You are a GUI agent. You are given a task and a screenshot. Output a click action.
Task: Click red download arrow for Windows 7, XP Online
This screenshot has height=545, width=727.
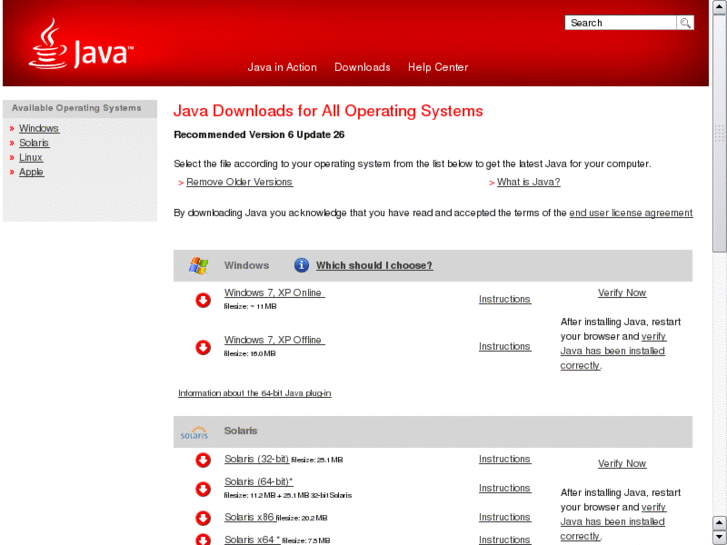pos(203,300)
